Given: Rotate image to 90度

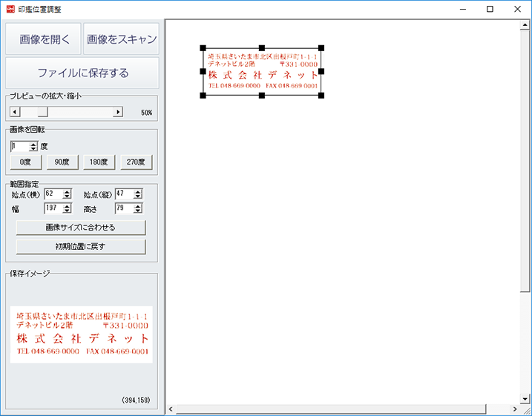Looking at the screenshot, I should pos(62,162).
